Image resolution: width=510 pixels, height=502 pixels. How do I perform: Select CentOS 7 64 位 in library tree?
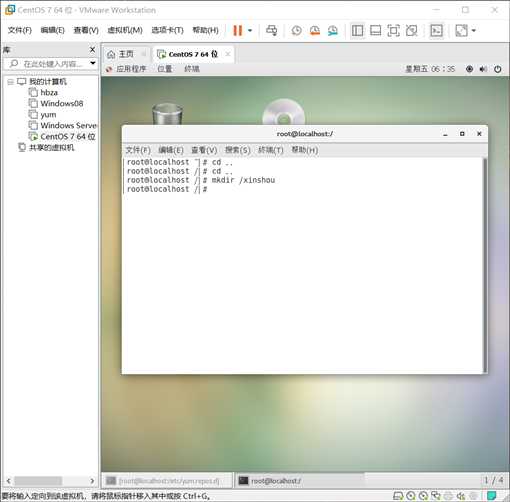click(x=62, y=136)
